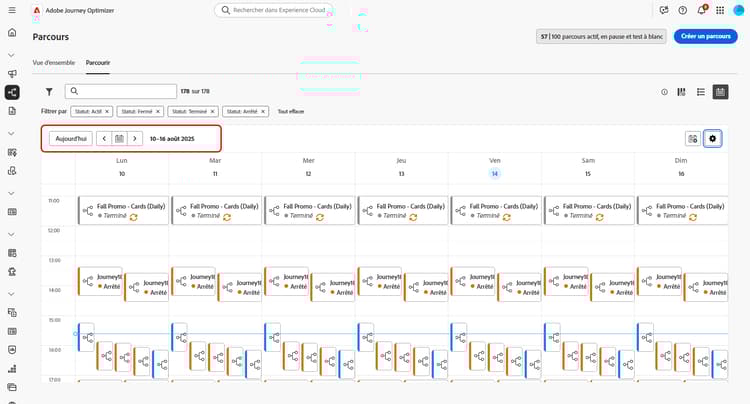
Task: Click the Aujourd'hui button
Action: coord(71,139)
